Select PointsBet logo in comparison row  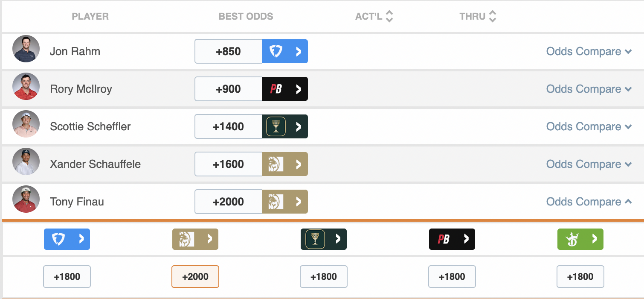pos(452,239)
